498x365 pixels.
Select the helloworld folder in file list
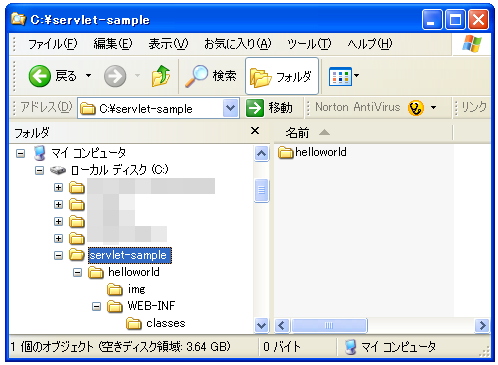(312, 152)
